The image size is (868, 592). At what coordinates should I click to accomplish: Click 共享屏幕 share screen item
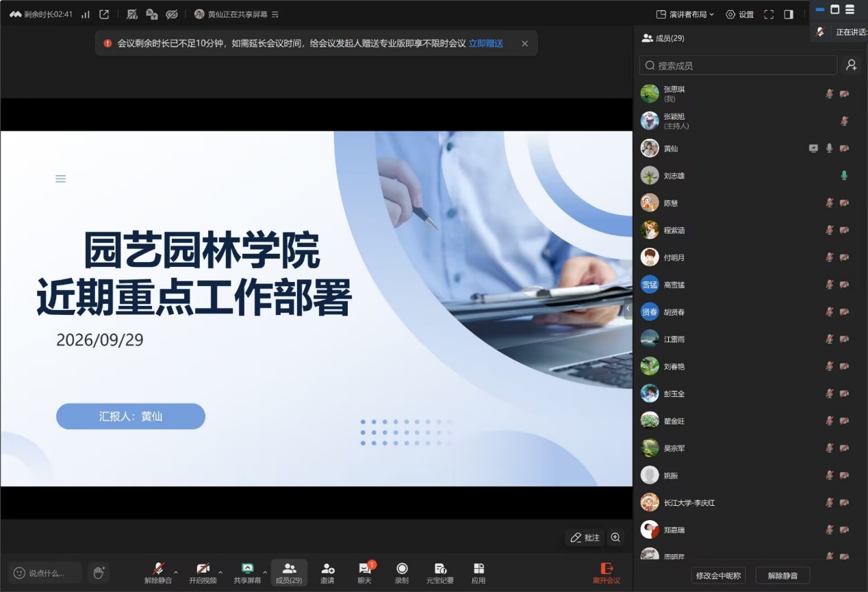pos(247,574)
